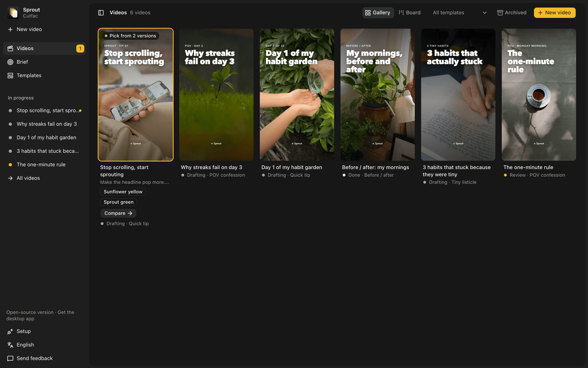The height and width of the screenshot is (368, 588).
Task: Open the Brief section in the sidebar
Action: pos(44,62)
